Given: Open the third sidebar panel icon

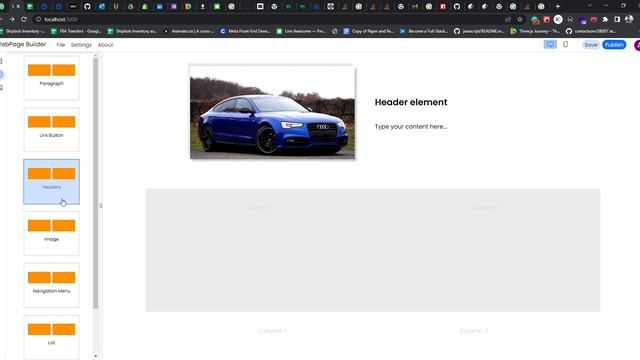Looking at the screenshot, I should [1, 87].
